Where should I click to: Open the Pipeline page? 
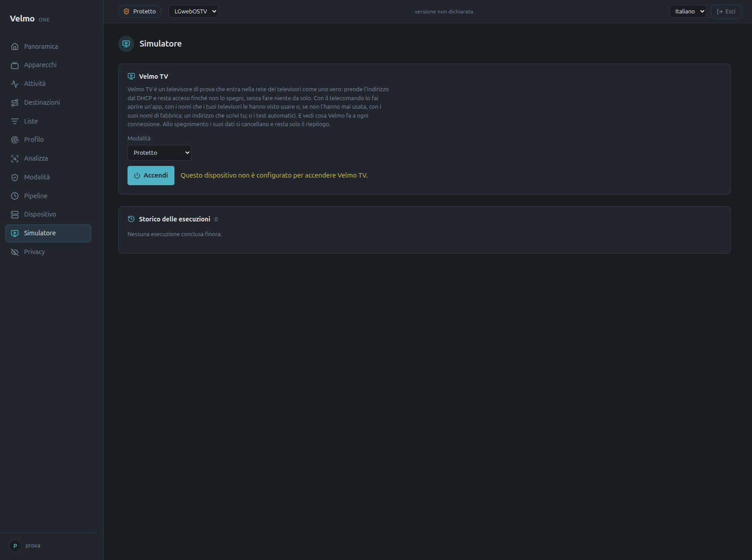[x=48, y=196]
